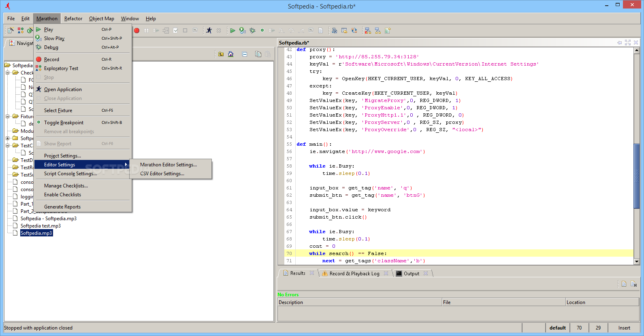Open Marathon Editor Settings submenu item
Image resolution: width=644 pixels, height=336 pixels.
[171, 164]
